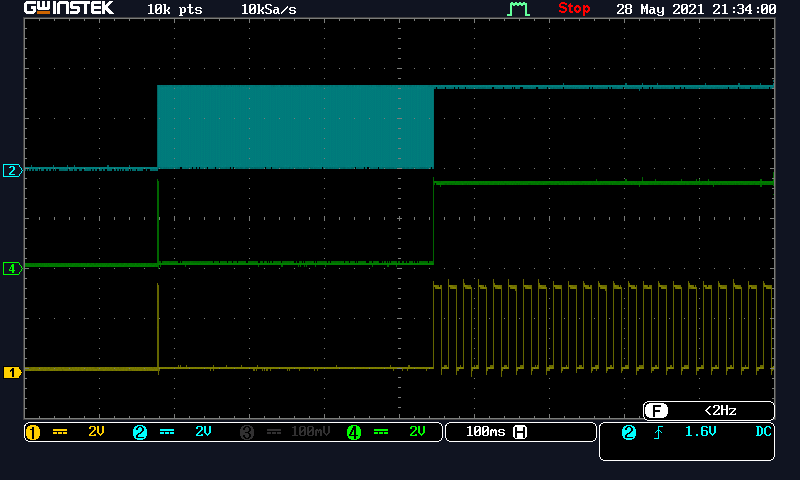800x480 pixels.
Task: Click channel 1 scale 2V
Action: 96,432
